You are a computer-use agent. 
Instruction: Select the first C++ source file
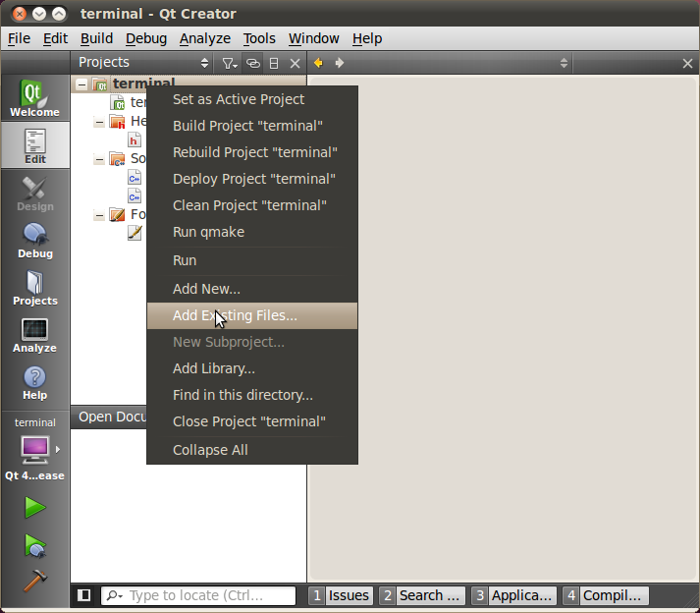coord(135,178)
